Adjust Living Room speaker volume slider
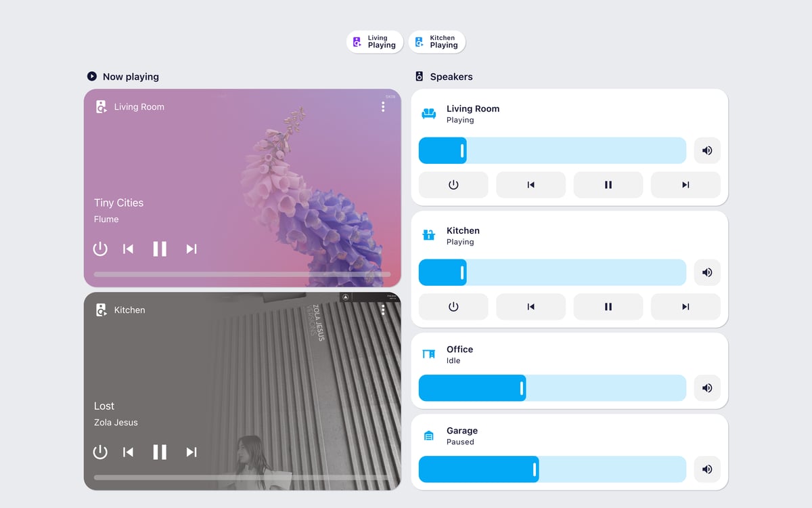Viewport: 812px width, 508px height. click(552, 150)
